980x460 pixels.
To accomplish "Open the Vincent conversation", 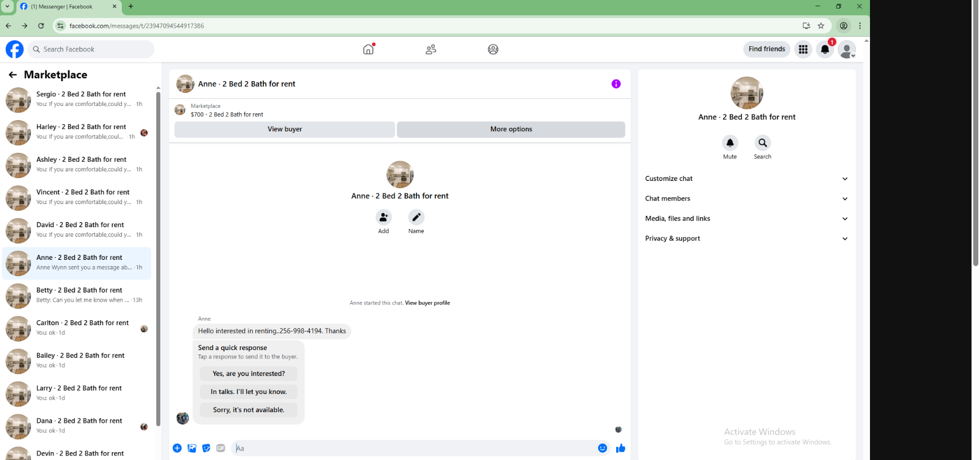I will (77, 198).
